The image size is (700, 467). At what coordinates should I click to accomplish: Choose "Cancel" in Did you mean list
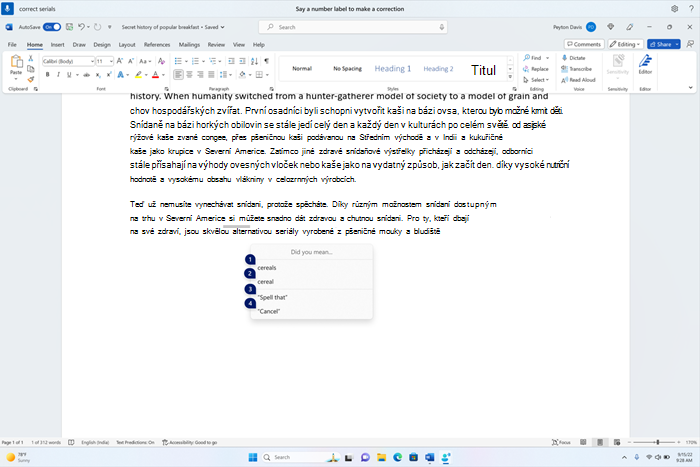311,311
